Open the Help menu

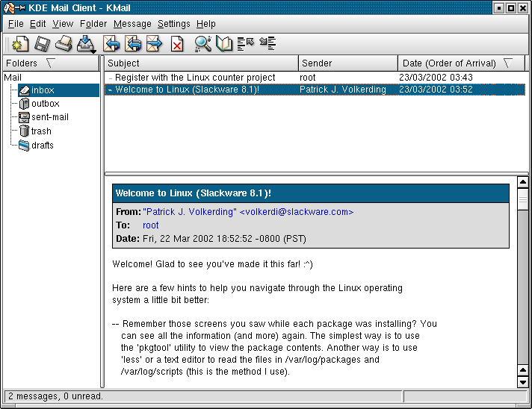[206, 24]
